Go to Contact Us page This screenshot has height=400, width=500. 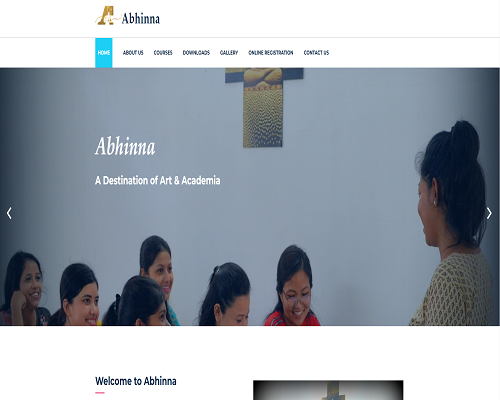(x=316, y=53)
